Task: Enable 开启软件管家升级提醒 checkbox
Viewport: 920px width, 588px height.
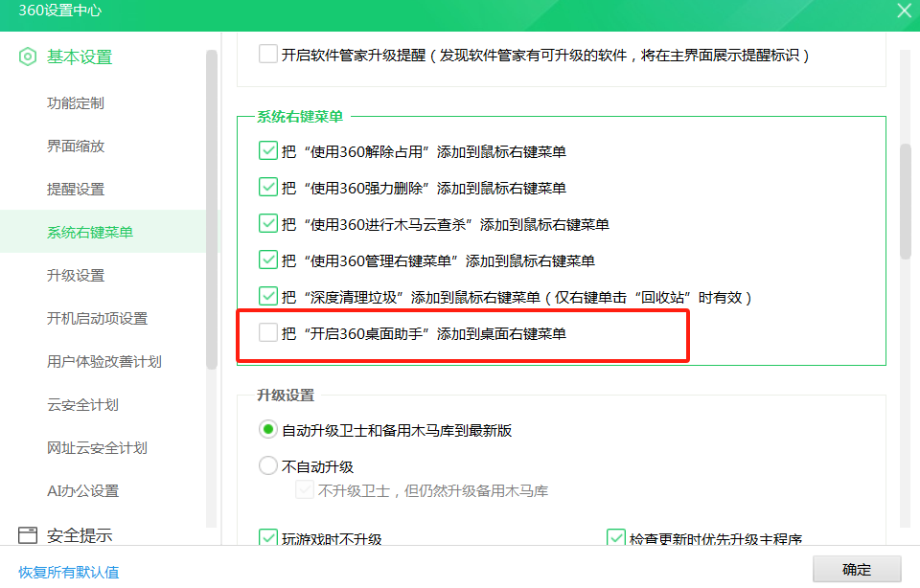Action: coord(267,55)
